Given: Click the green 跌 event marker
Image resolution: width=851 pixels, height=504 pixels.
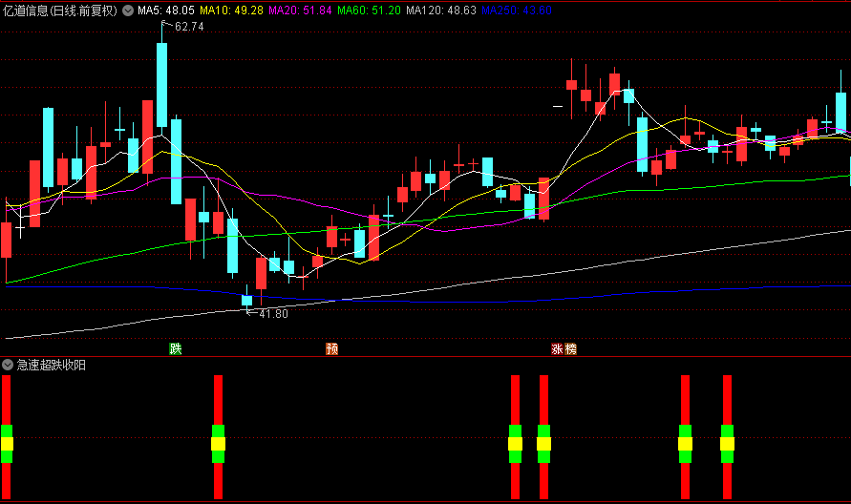Looking at the screenshot, I should point(176,348).
